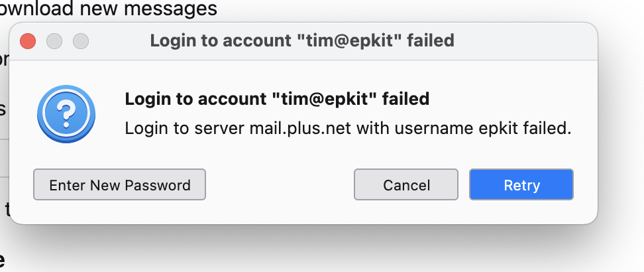
Task: Click blank space between Enter New Password and Cancel
Action: pos(280,185)
